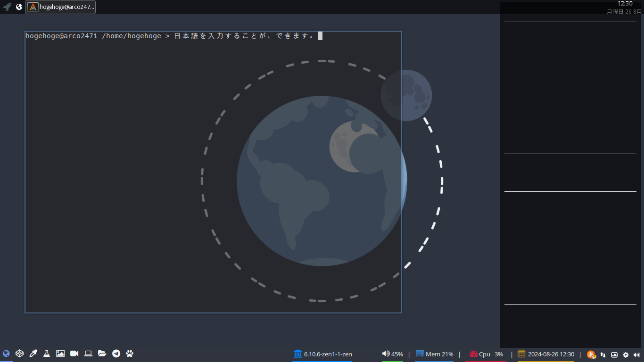Click the 12:30 clock in the top panel
The height and width of the screenshot is (362, 644).
click(x=625, y=4)
